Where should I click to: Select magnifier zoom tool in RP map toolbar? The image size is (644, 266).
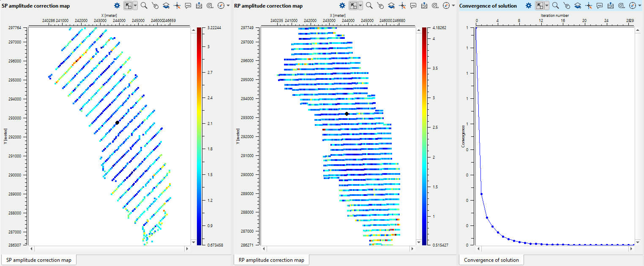click(x=369, y=5)
